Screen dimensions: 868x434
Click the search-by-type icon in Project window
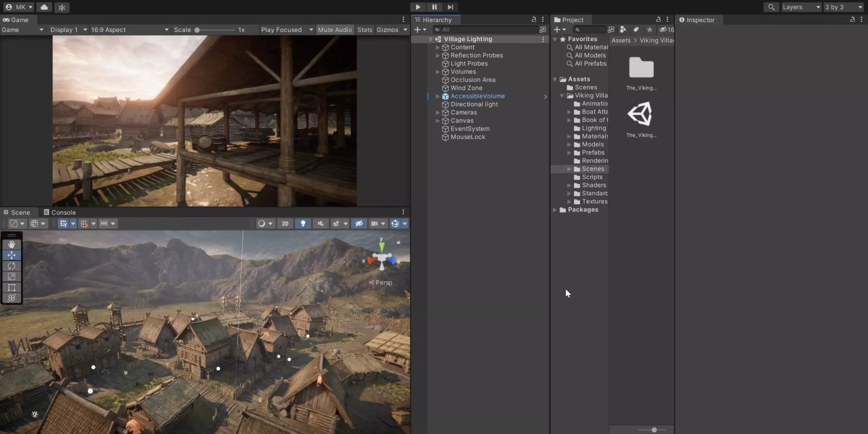click(x=623, y=30)
